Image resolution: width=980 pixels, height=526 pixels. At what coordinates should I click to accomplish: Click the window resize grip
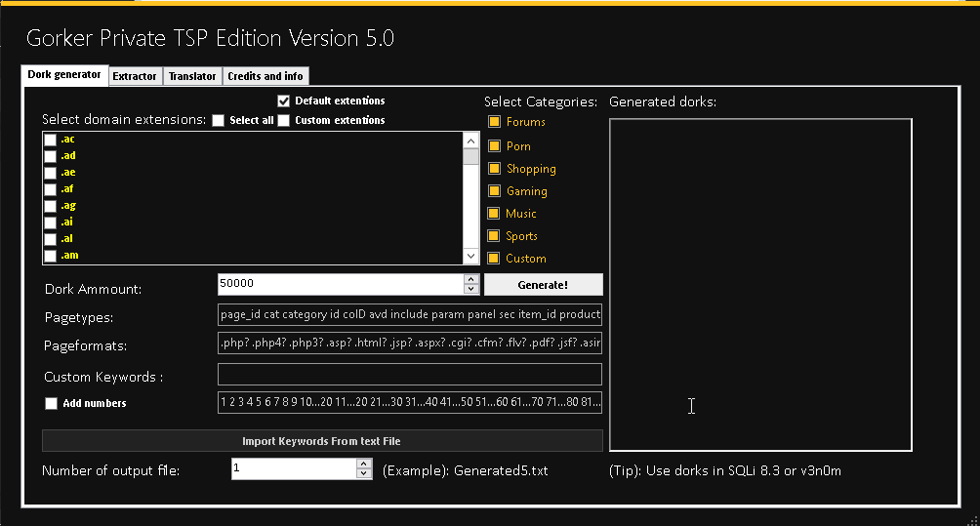click(973, 520)
